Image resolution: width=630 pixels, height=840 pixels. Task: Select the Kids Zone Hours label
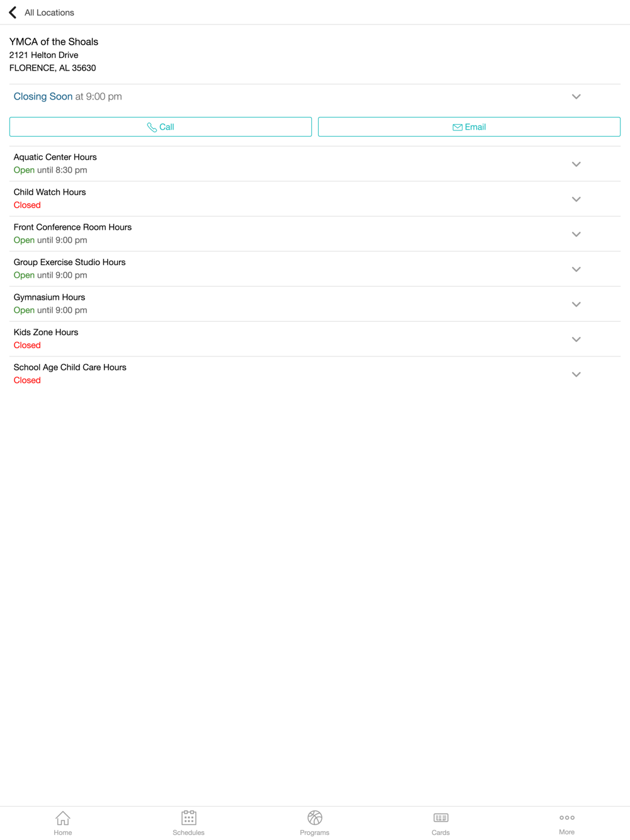46,332
